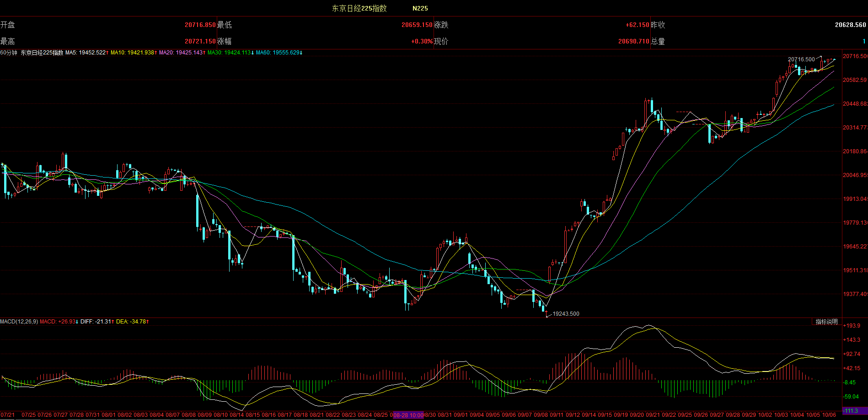This screenshot has width=868, height=420.
Task: Click the 09/11 date on time axis
Action: 557,415
